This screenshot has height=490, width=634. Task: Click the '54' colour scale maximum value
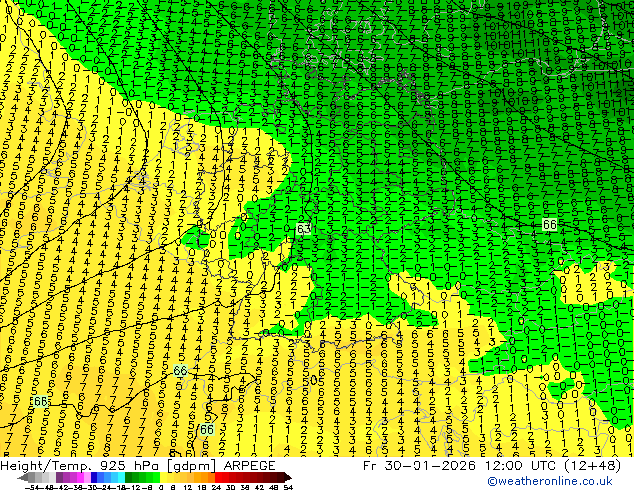tap(288, 487)
